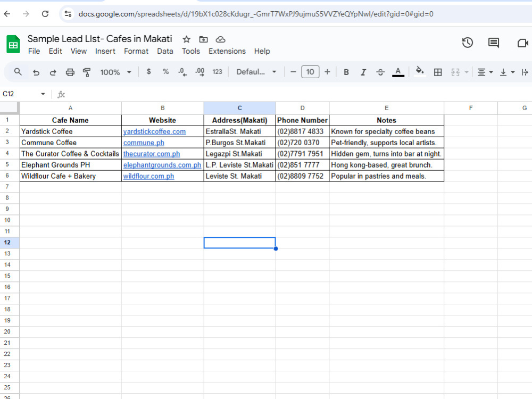Open the Tools menu
Viewport: 532px width, 399px height.
pos(190,51)
